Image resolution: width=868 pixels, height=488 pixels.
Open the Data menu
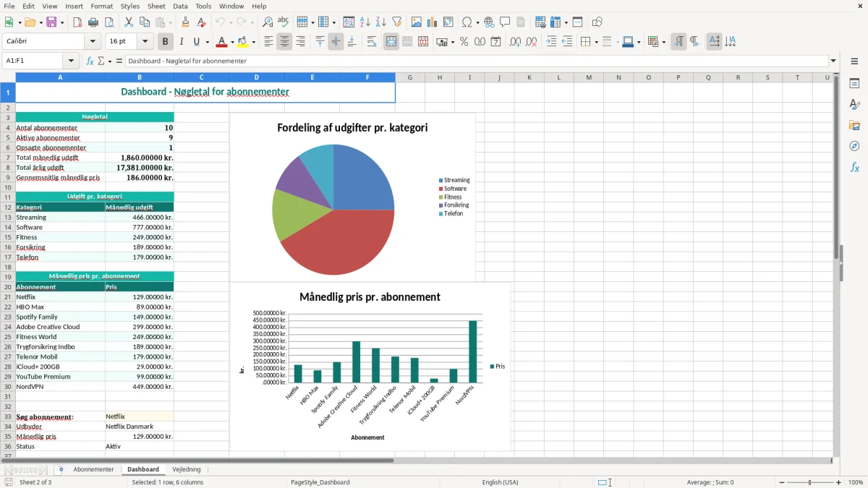[x=180, y=6]
